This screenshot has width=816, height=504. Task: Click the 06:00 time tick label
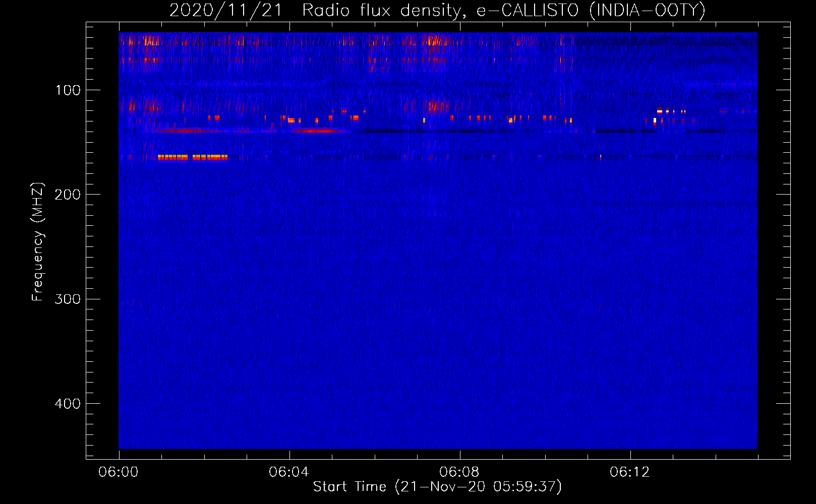click(x=119, y=472)
